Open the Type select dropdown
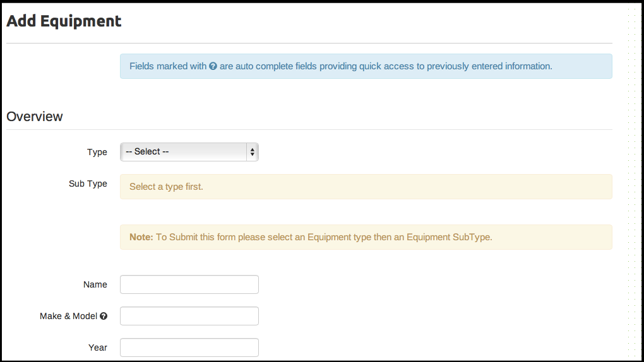Screen dimensions: 644x362 (x=183, y=152)
